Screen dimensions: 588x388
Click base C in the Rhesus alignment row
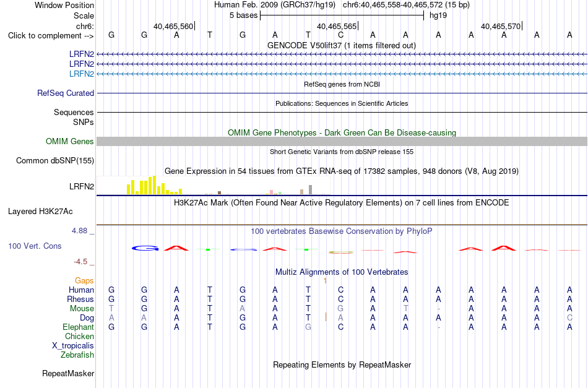(340, 299)
